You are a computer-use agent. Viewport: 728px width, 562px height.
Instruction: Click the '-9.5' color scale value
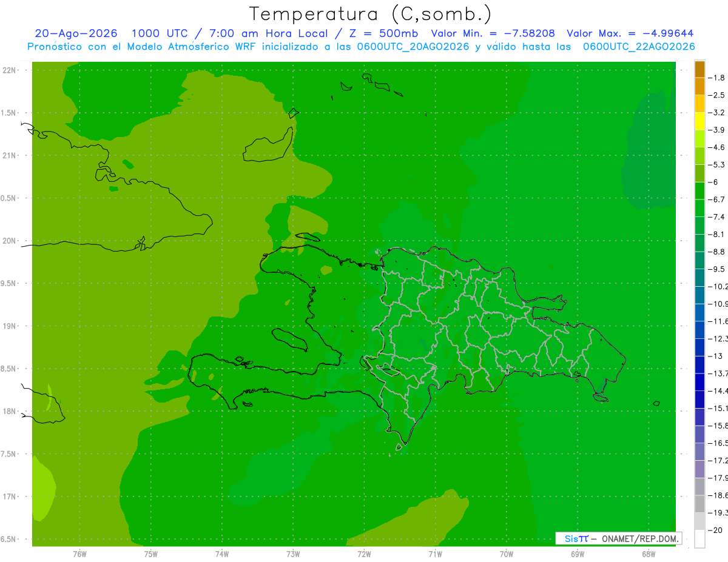(x=717, y=269)
